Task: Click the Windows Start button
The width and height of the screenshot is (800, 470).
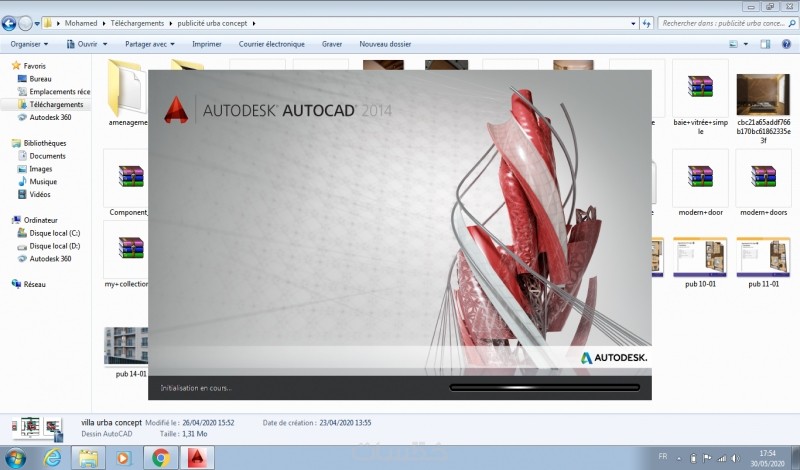Action: coord(14,458)
